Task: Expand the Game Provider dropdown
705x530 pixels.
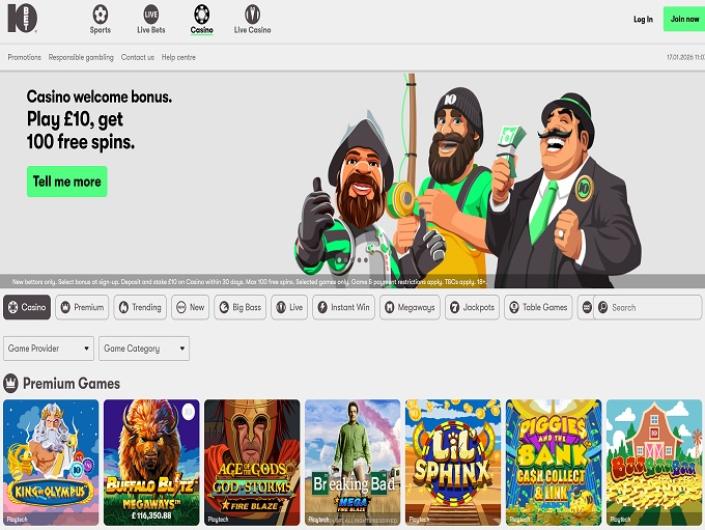Action: 48,348
